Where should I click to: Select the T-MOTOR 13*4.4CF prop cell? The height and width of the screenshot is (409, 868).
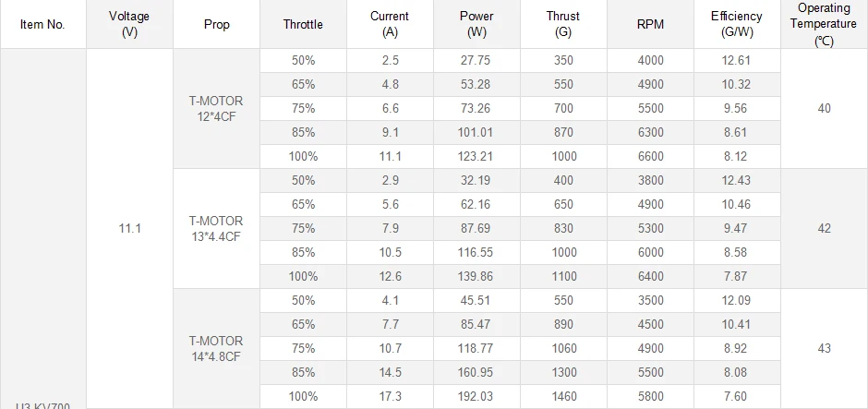217,228
